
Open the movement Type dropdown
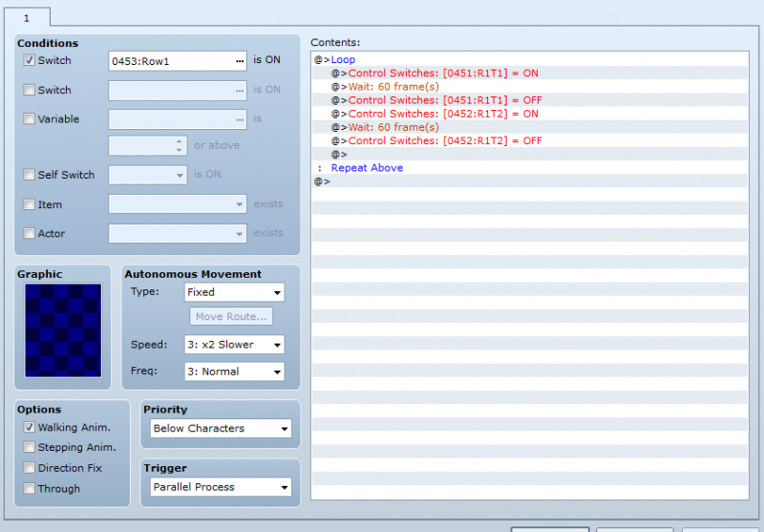(234, 292)
